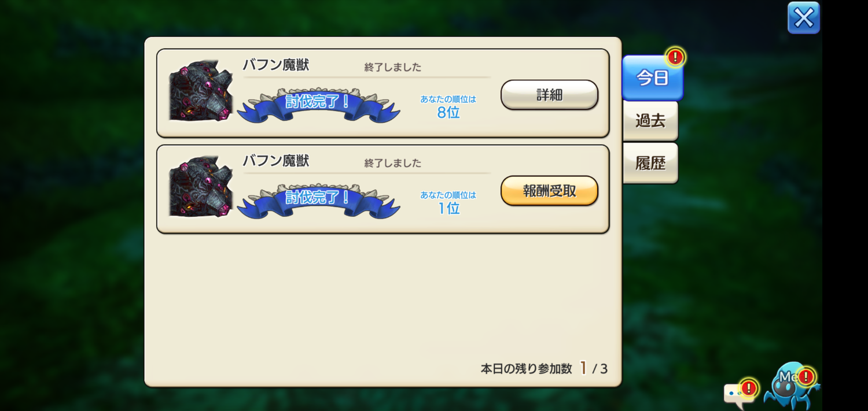Tap the first バフン魔獣 title
The height and width of the screenshot is (411, 868).
275,65
